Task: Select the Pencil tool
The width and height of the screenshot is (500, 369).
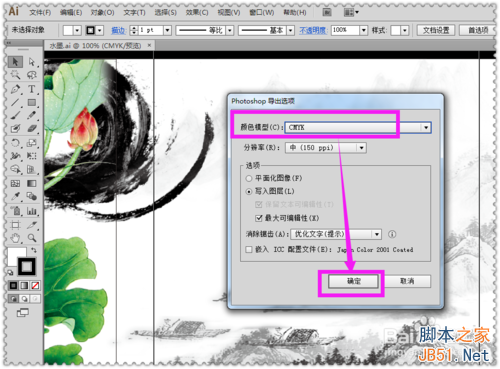Action: [32, 115]
